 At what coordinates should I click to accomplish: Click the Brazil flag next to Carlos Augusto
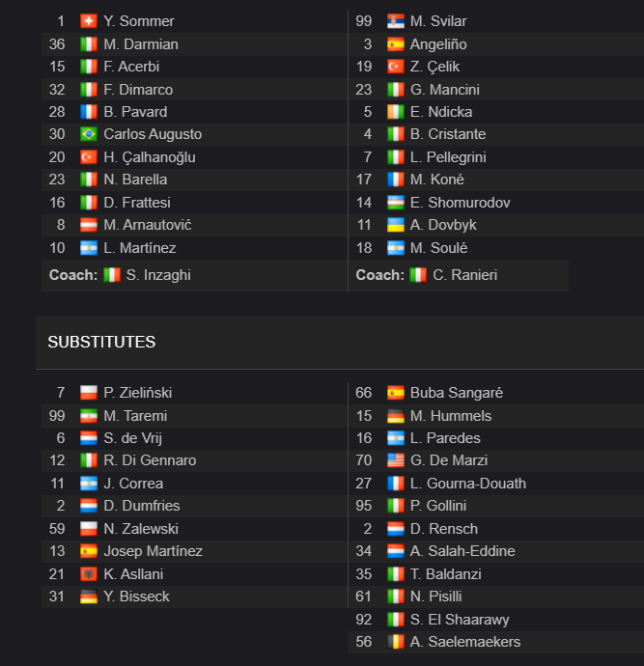[x=89, y=134]
